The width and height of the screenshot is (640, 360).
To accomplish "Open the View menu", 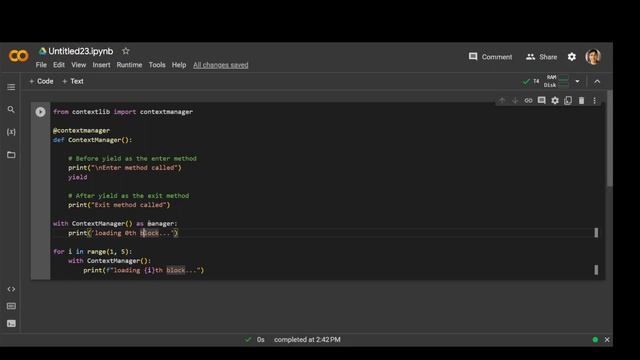I will pos(79,65).
